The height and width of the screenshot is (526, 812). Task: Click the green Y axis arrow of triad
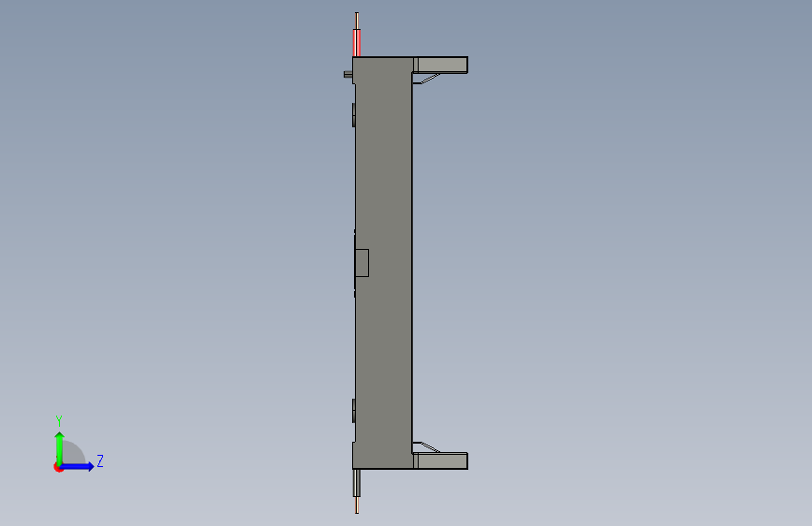(x=60, y=448)
